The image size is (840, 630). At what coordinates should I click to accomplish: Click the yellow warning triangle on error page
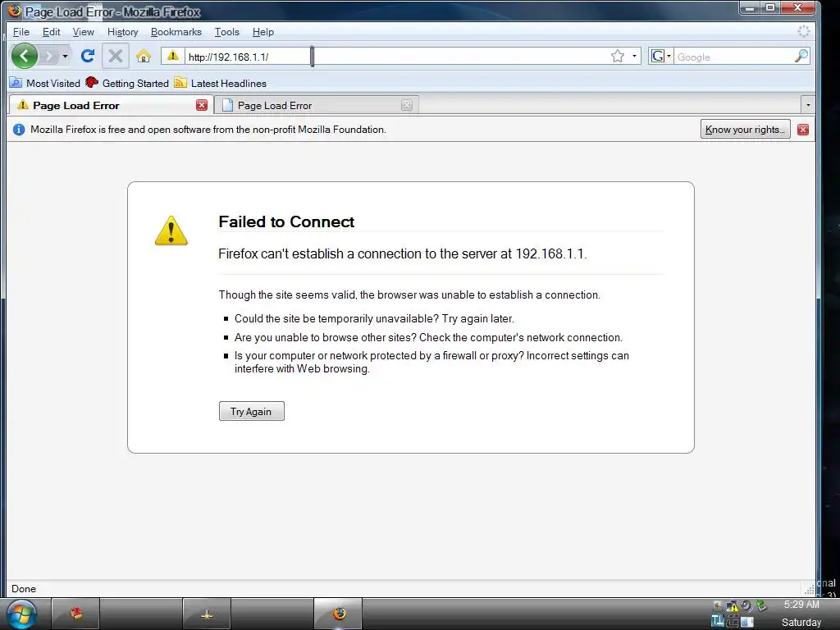coord(171,231)
